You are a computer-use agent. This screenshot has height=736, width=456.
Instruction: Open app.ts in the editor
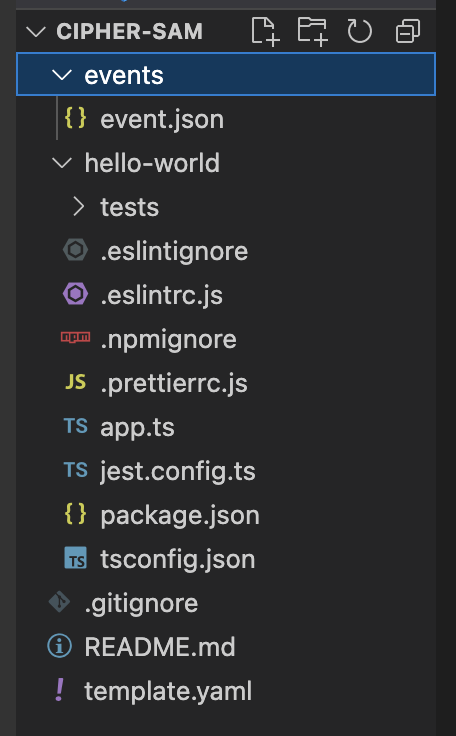[x=226, y=427]
